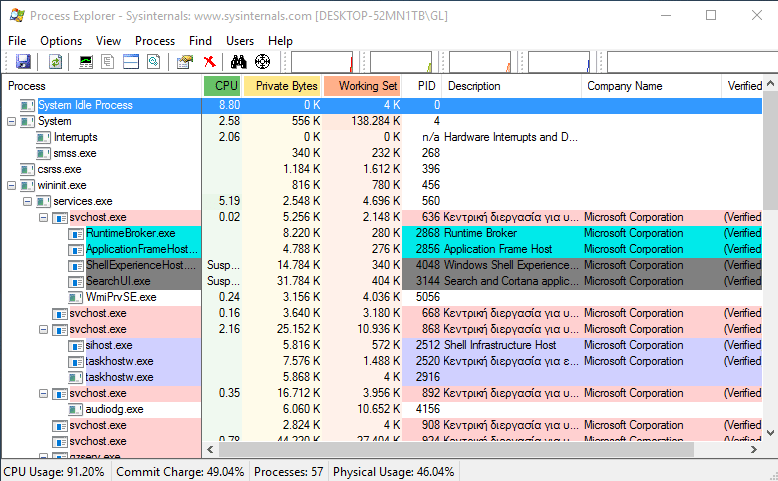This screenshot has width=778, height=481.
Task: Click the crosshair Find Window's Process icon
Action: [262, 62]
